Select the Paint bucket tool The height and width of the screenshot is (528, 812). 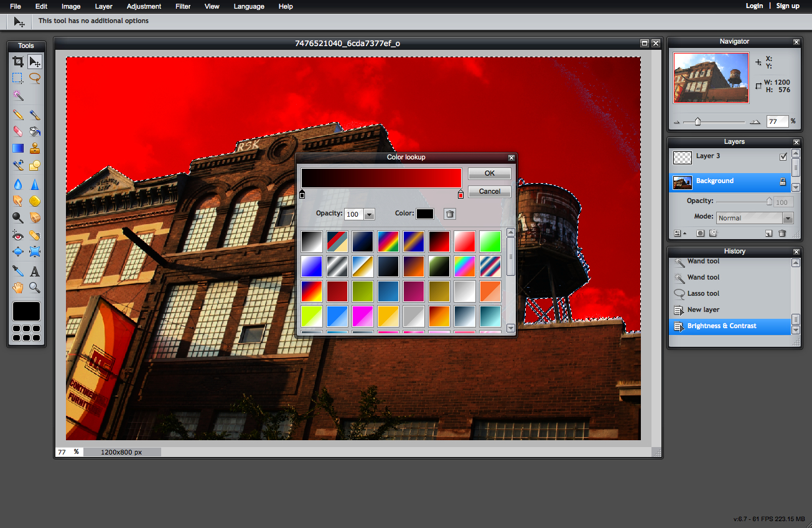click(x=35, y=131)
